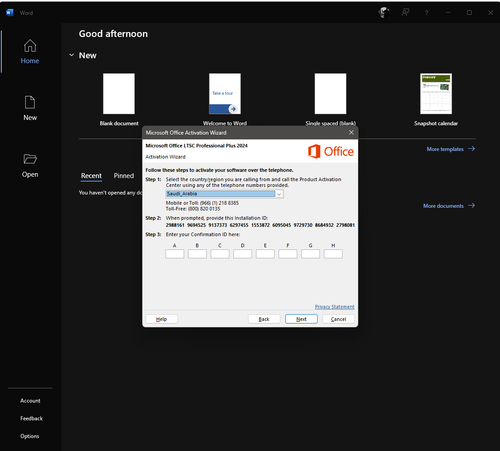Click the Office logo in wizard
The image size is (500, 451).
pos(330,151)
